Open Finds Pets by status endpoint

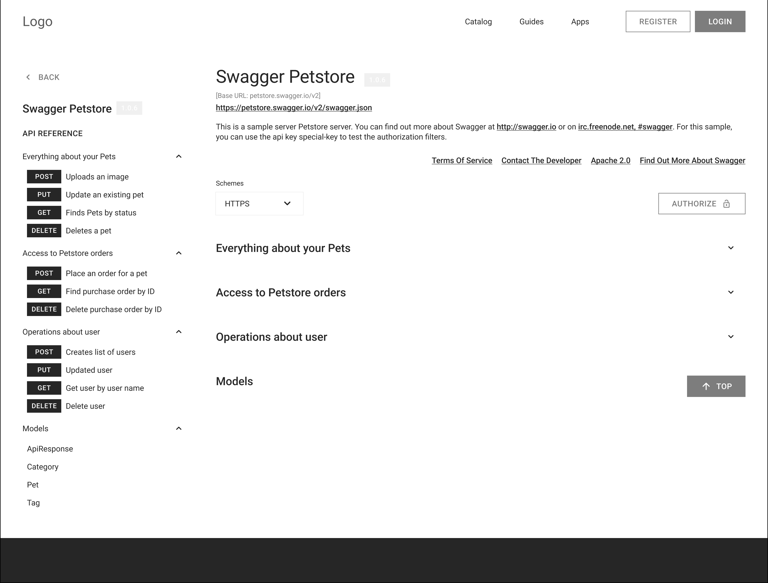[x=101, y=213]
